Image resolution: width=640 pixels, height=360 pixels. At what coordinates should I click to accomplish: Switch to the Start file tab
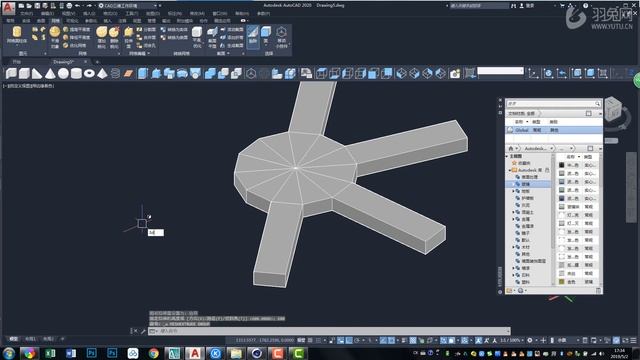click(x=17, y=62)
